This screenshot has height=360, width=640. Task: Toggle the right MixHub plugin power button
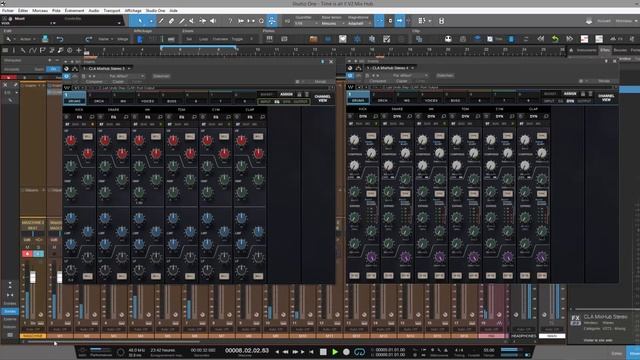[x=351, y=76]
